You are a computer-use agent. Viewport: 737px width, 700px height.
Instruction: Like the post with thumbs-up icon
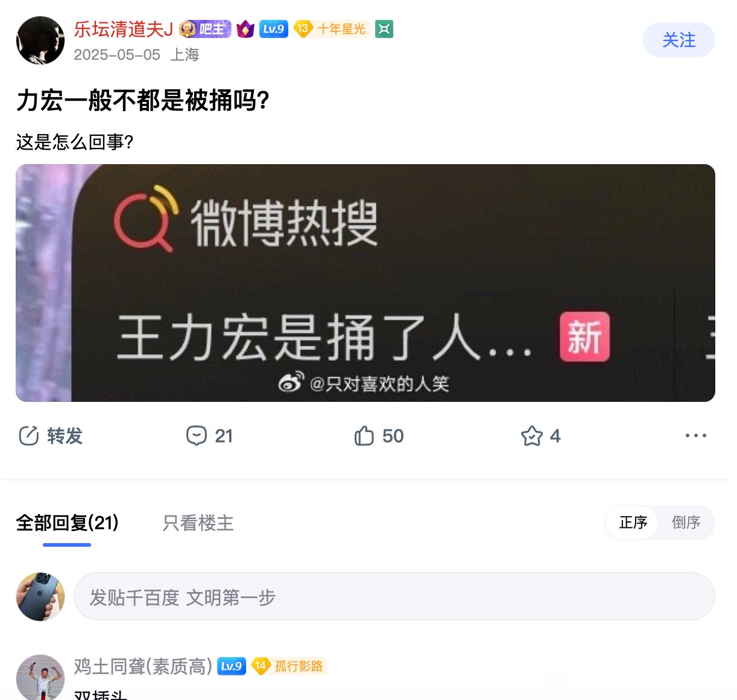(364, 436)
